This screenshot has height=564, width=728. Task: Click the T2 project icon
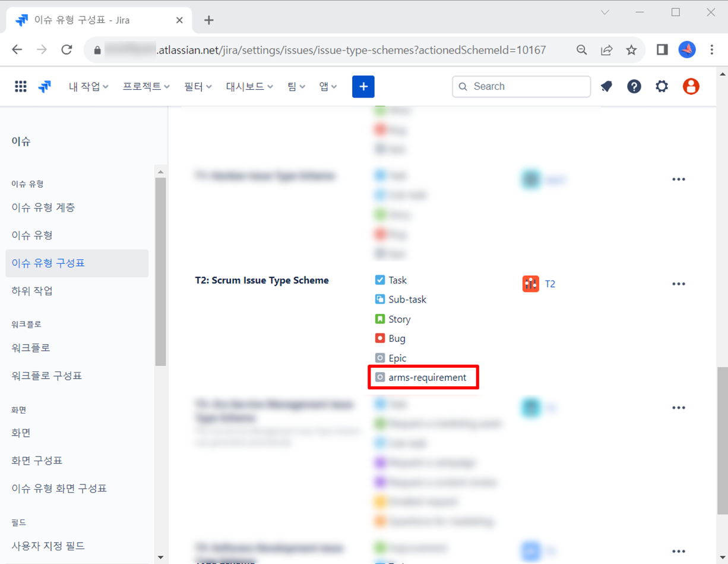tap(530, 284)
